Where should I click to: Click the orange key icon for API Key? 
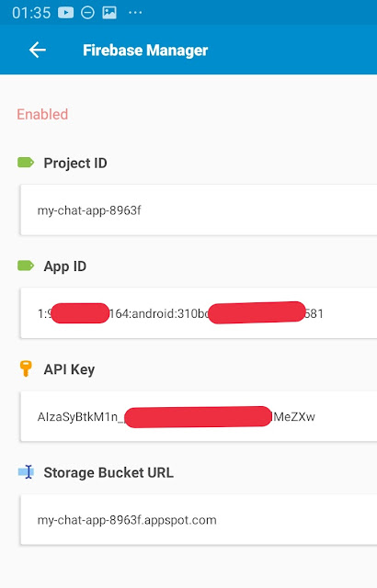coord(26,368)
